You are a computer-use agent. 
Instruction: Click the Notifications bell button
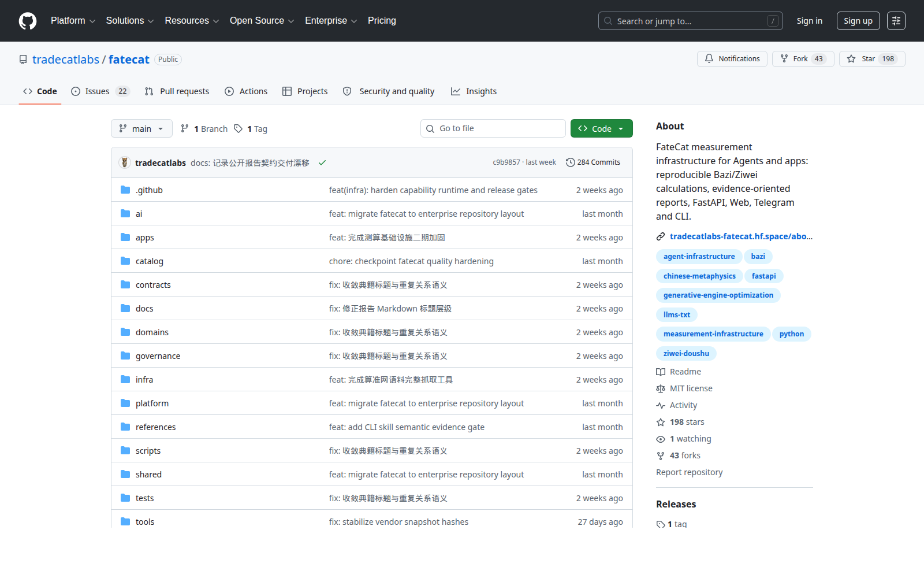point(732,59)
